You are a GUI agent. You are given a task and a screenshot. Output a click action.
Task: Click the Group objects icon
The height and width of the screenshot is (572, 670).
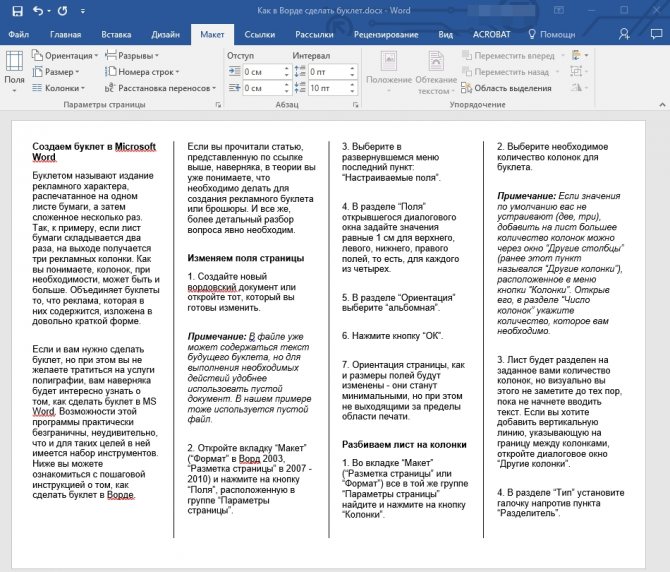tap(579, 71)
